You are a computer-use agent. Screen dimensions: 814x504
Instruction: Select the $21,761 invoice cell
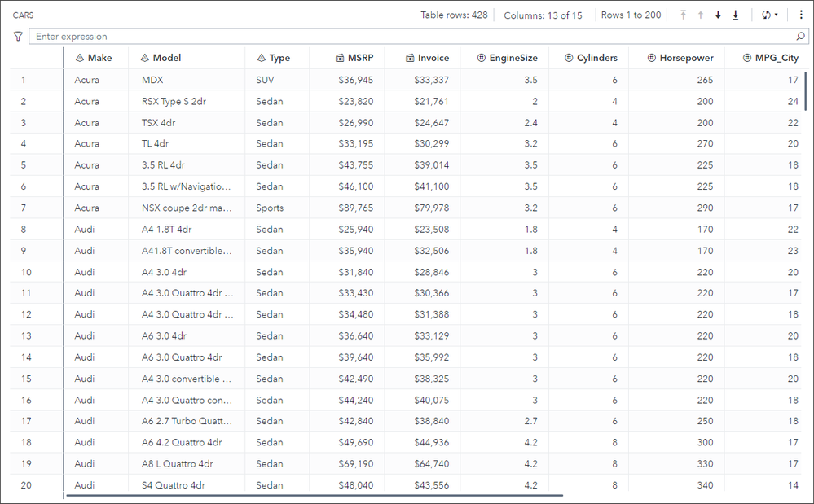(x=423, y=101)
